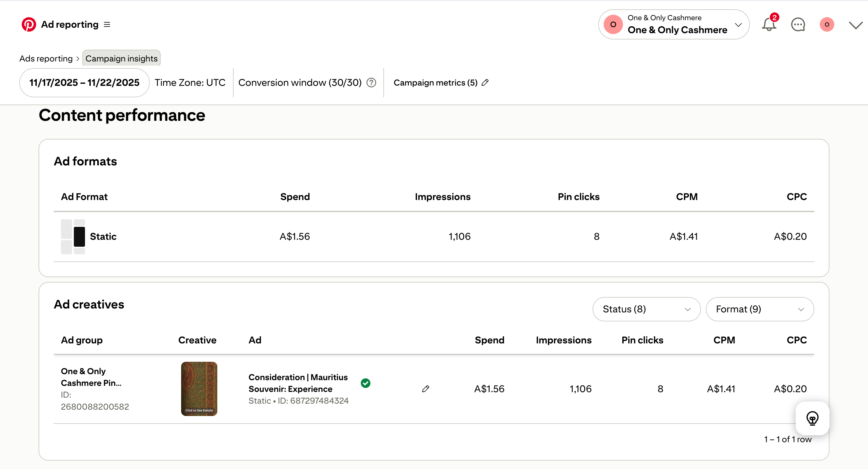Edit Campaign metrics with pencil icon

(x=485, y=83)
